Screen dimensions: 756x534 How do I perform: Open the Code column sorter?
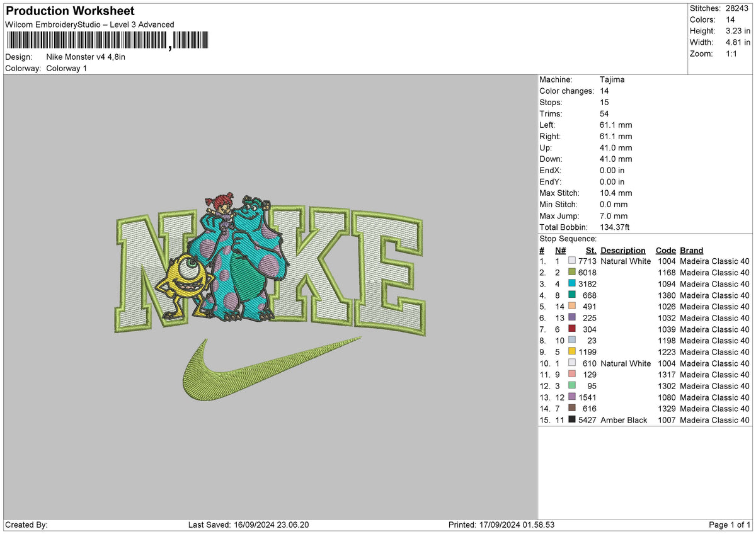click(x=666, y=250)
